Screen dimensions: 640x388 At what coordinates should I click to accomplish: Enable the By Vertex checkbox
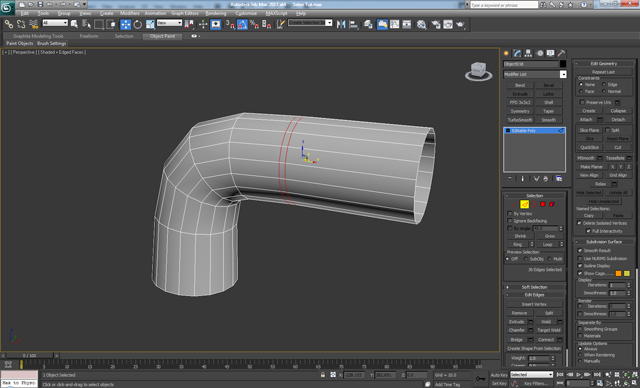pyautogui.click(x=510, y=213)
